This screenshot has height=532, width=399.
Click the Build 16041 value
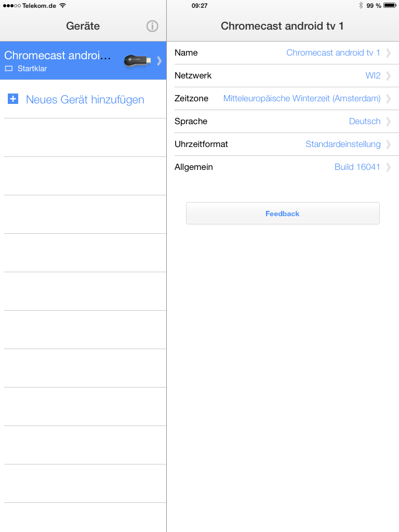357,167
